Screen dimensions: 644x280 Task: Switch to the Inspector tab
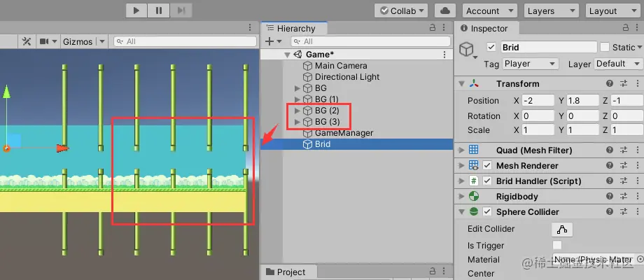click(487, 28)
